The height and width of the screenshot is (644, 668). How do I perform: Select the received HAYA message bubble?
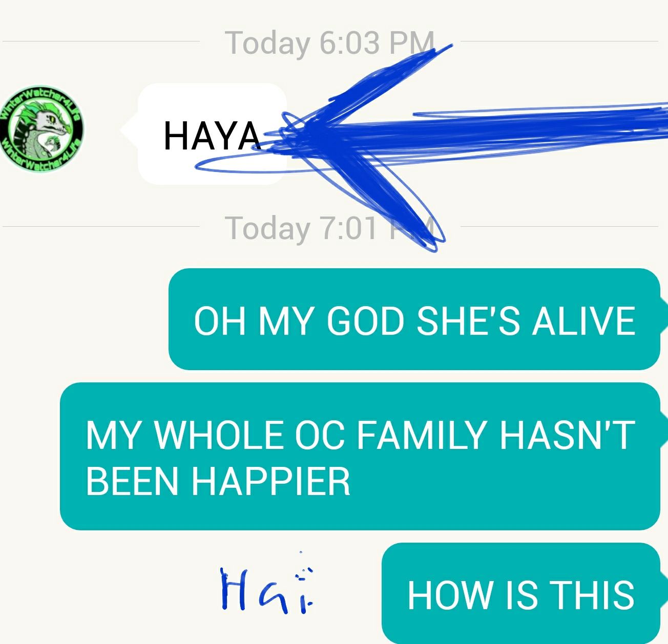tap(210, 134)
